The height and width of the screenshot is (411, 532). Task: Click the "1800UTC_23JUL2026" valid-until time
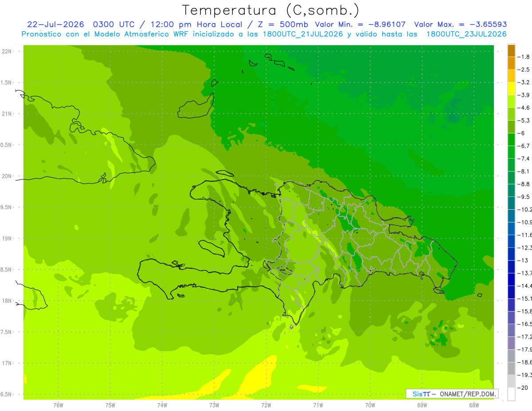click(466, 34)
